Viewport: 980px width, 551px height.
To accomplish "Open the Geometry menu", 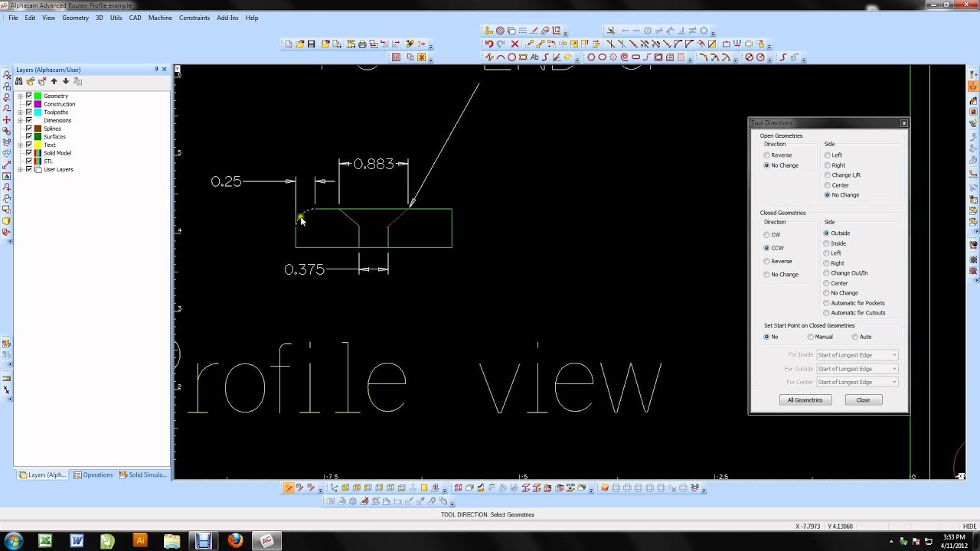I will (75, 18).
